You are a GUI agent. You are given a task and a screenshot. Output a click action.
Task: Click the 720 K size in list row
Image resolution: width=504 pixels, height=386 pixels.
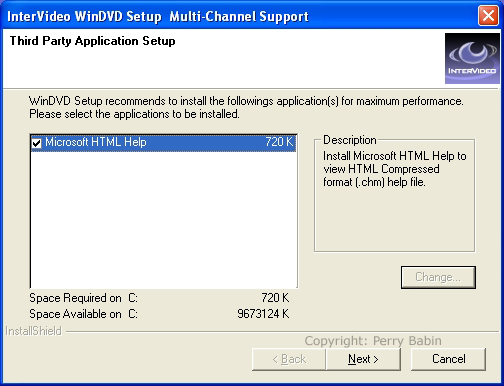coord(279,142)
